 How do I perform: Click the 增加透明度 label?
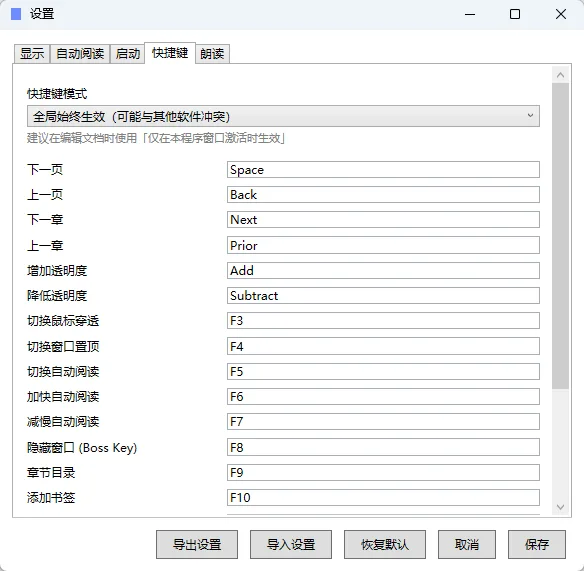pos(57,270)
